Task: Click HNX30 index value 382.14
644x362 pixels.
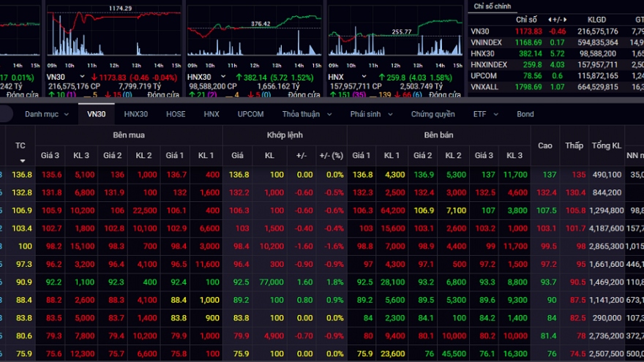Action: (x=531, y=53)
